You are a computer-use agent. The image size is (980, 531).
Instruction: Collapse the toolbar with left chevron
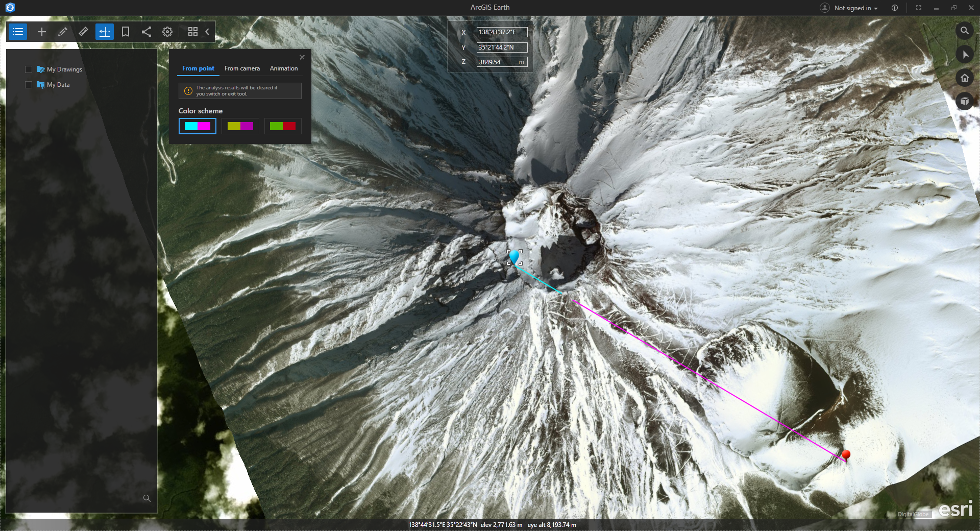coord(207,32)
